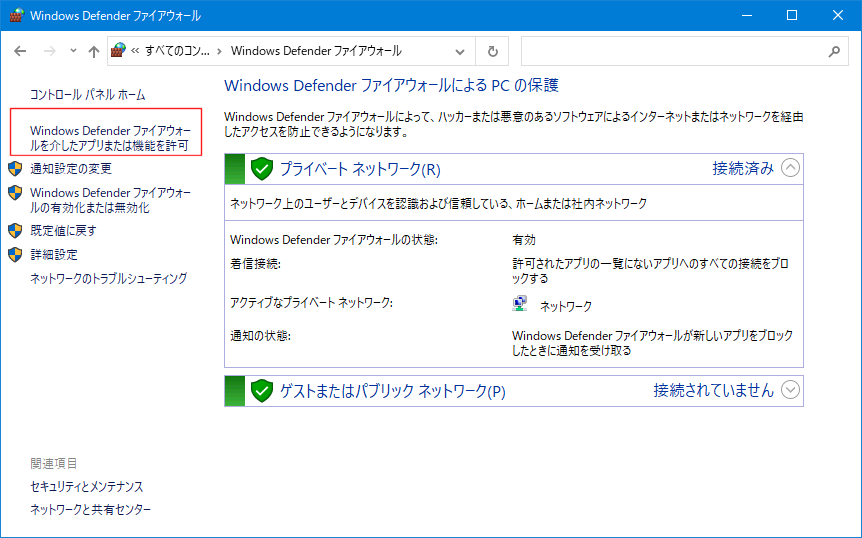This screenshot has width=862, height=538.
Task: Expand public network section with chevron
Action: pos(790,390)
